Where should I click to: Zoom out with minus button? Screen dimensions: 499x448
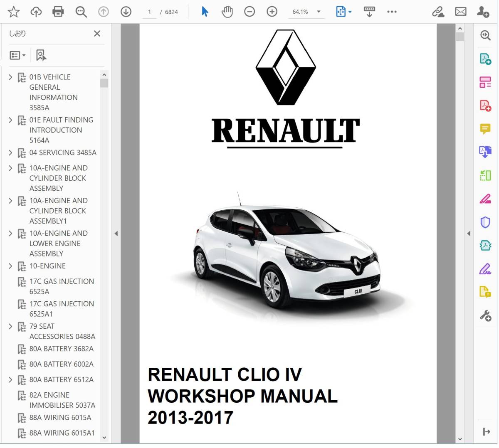coord(249,12)
